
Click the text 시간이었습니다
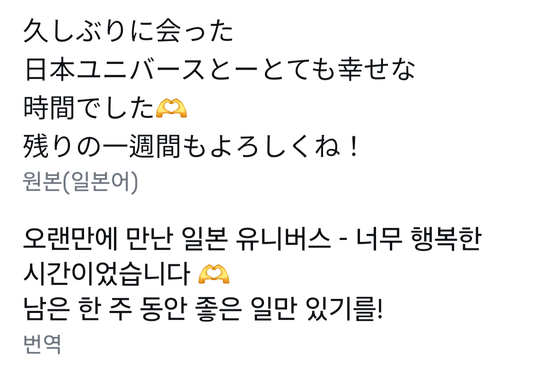[x=106, y=274]
